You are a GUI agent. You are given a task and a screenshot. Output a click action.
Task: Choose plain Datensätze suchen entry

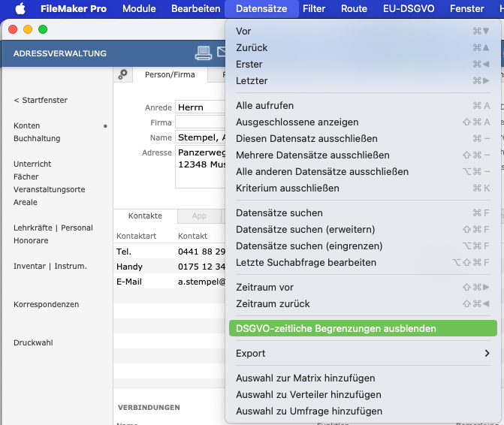pos(363,213)
